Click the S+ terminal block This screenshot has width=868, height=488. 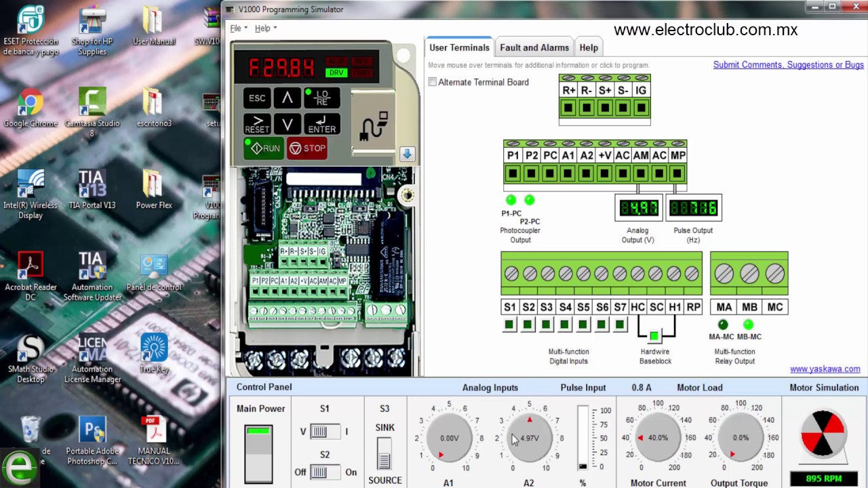coord(604,108)
